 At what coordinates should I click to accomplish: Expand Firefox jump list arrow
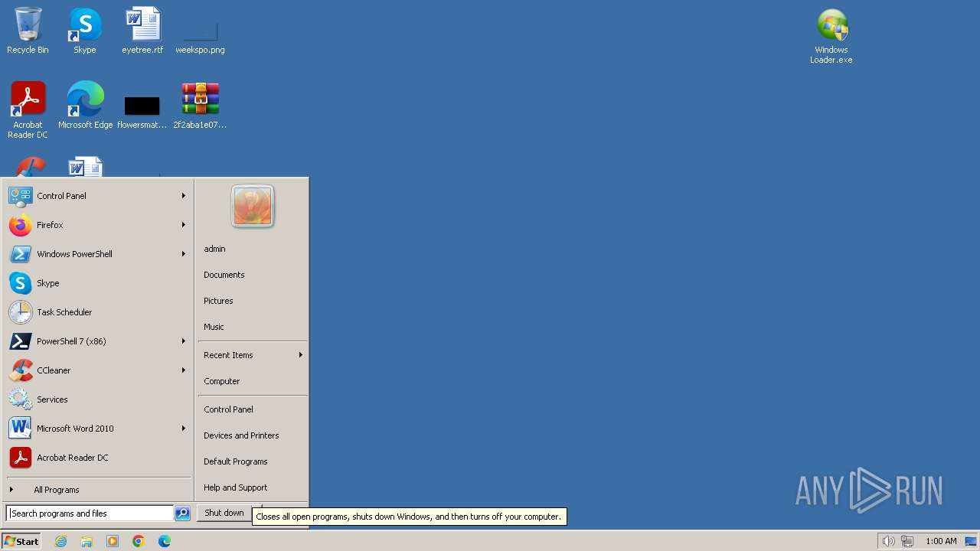(184, 225)
